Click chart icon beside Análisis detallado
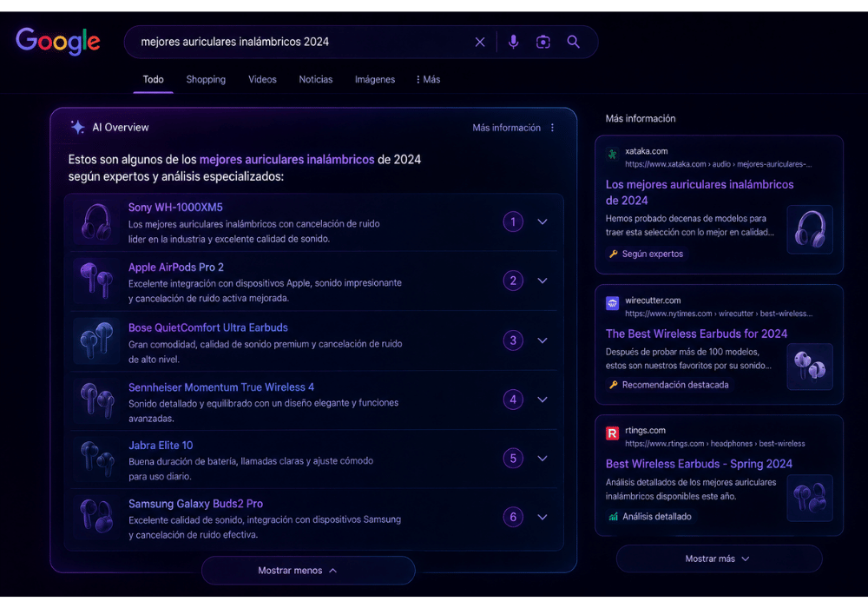 click(614, 517)
